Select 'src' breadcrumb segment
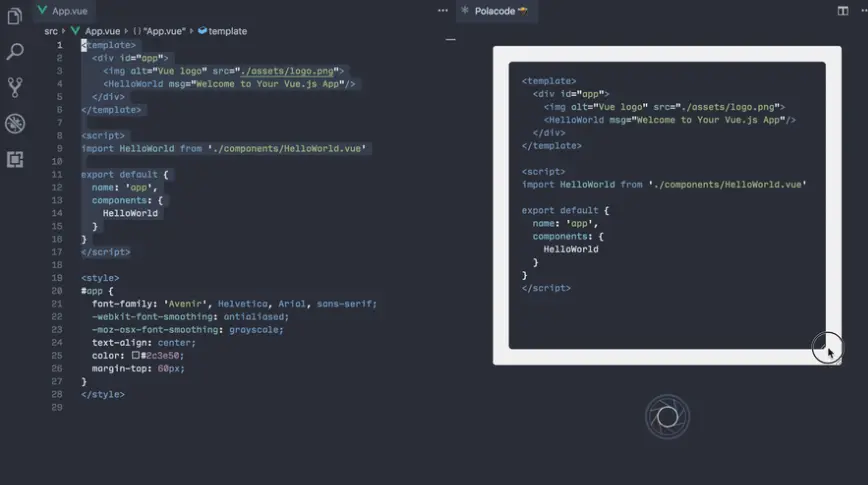868x485 pixels. coord(51,31)
